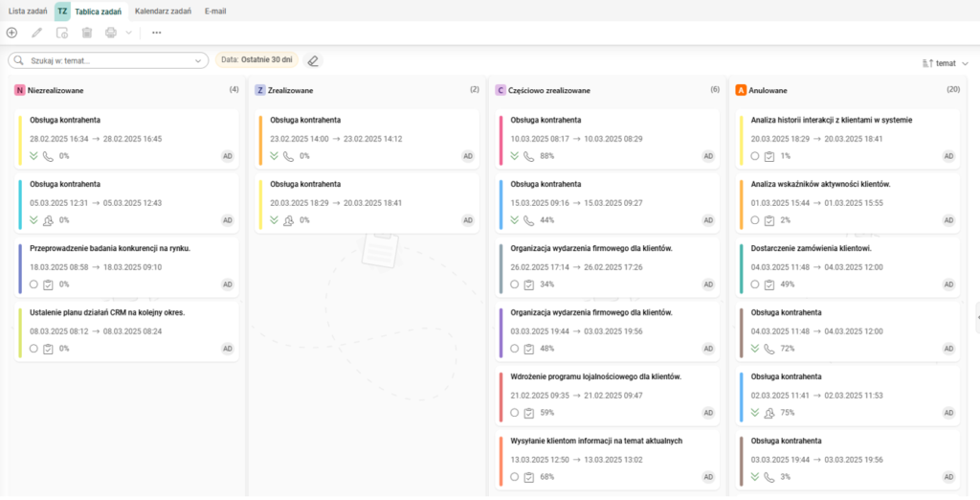Click the print icon in toolbar
Image resolution: width=980 pixels, height=500 pixels.
[x=111, y=33]
